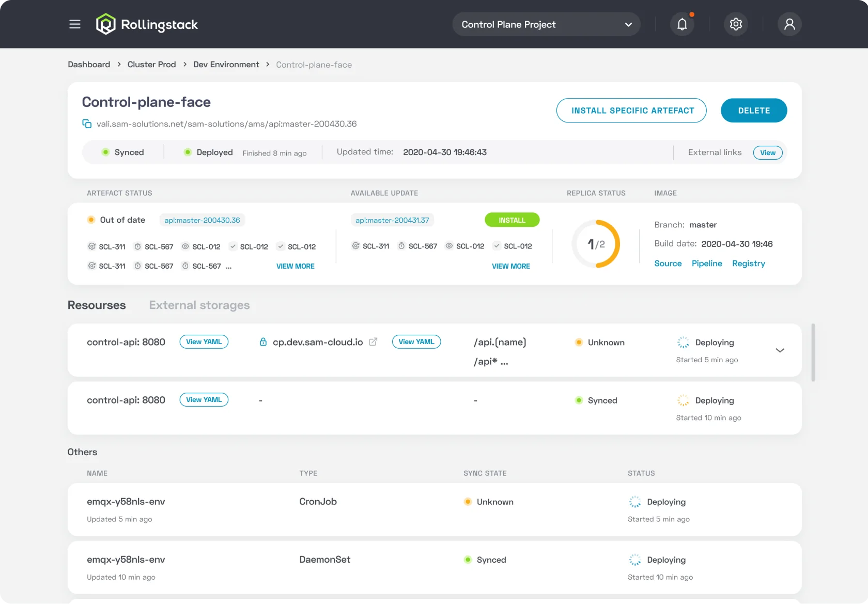The height and width of the screenshot is (604, 868).
Task: Click the Synced status in header bar
Action: [x=123, y=152]
